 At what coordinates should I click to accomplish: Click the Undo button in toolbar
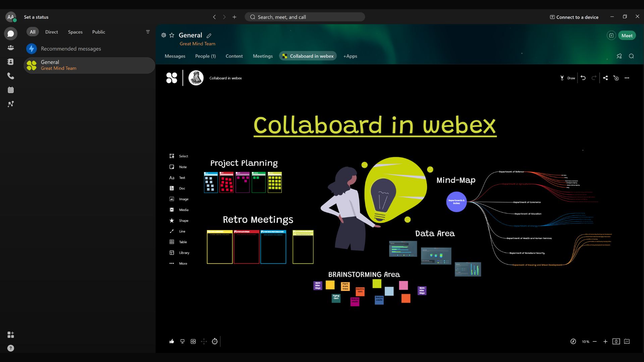click(x=584, y=78)
